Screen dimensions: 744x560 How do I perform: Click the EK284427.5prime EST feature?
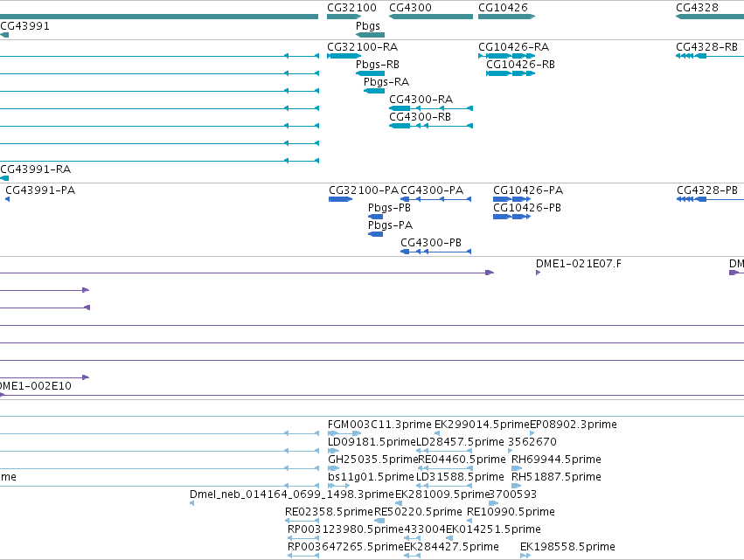(x=412, y=556)
